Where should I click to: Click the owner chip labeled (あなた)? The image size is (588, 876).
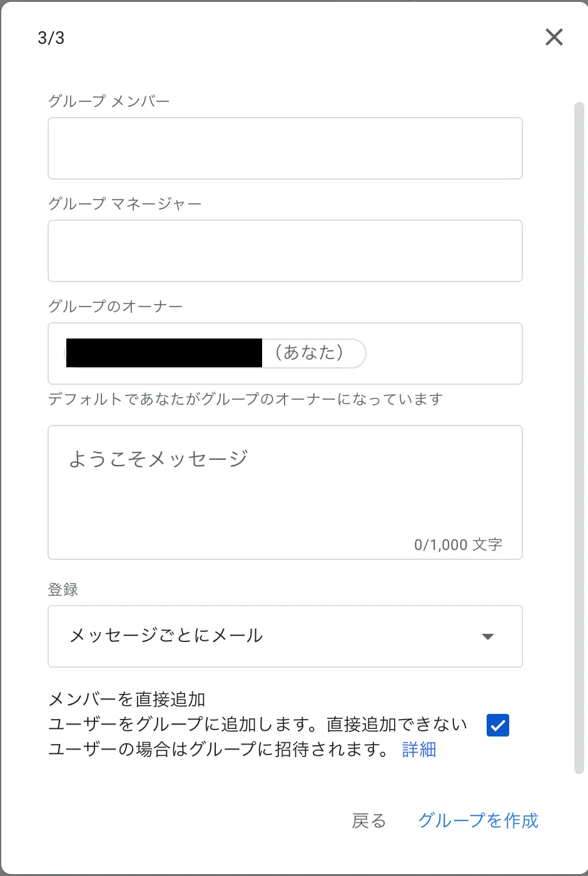215,354
